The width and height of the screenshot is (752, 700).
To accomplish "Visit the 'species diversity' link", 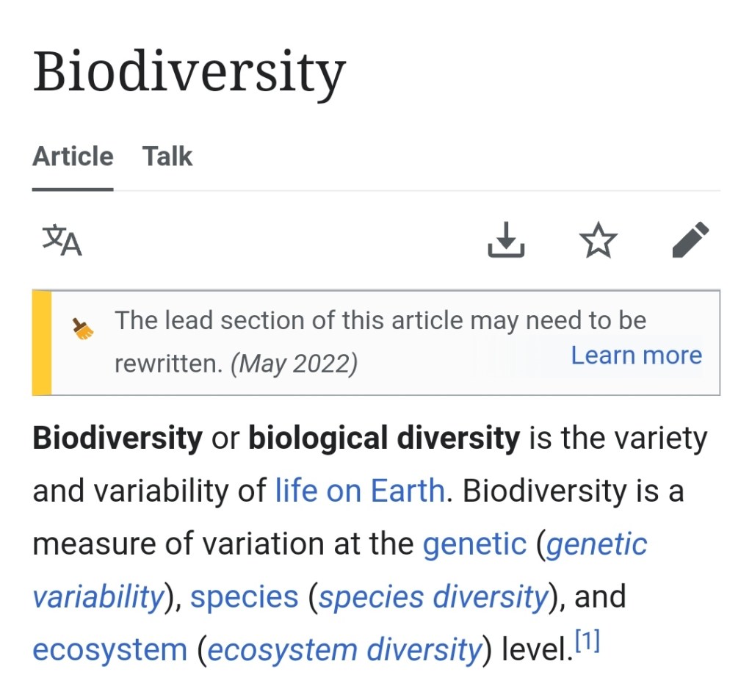I will [x=433, y=597].
